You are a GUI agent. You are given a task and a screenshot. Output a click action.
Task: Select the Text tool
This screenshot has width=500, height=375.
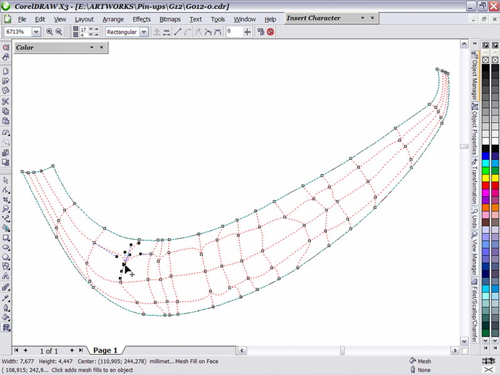click(x=6, y=276)
